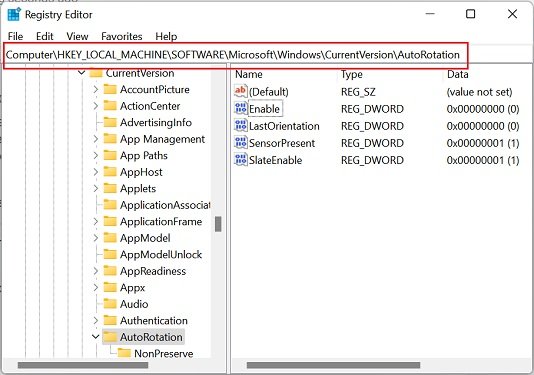Viewport: 534px width, 375px height.
Task: Collapse the CurrentVersion key
Action: tap(81, 73)
